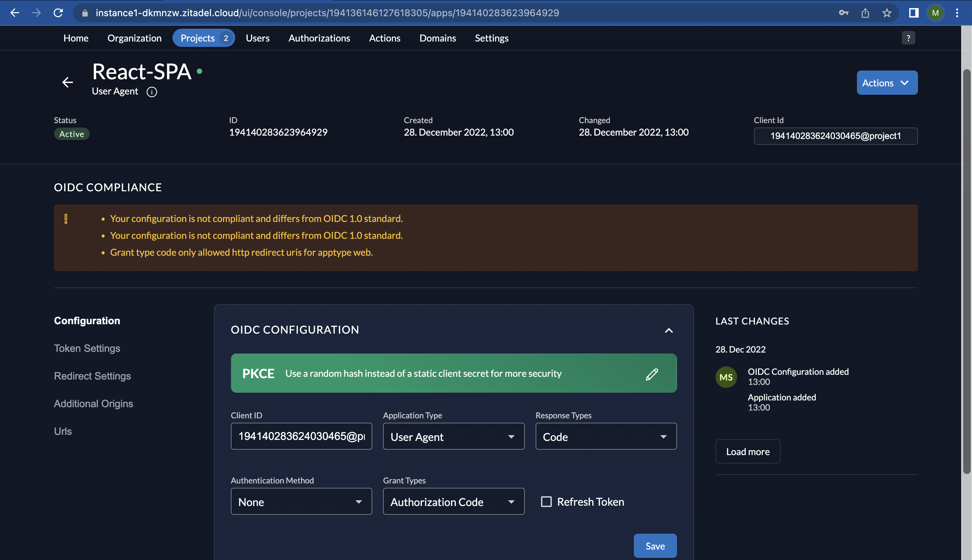Image resolution: width=972 pixels, height=560 pixels.
Task: Click the Client Id copy field at top right
Action: click(835, 136)
